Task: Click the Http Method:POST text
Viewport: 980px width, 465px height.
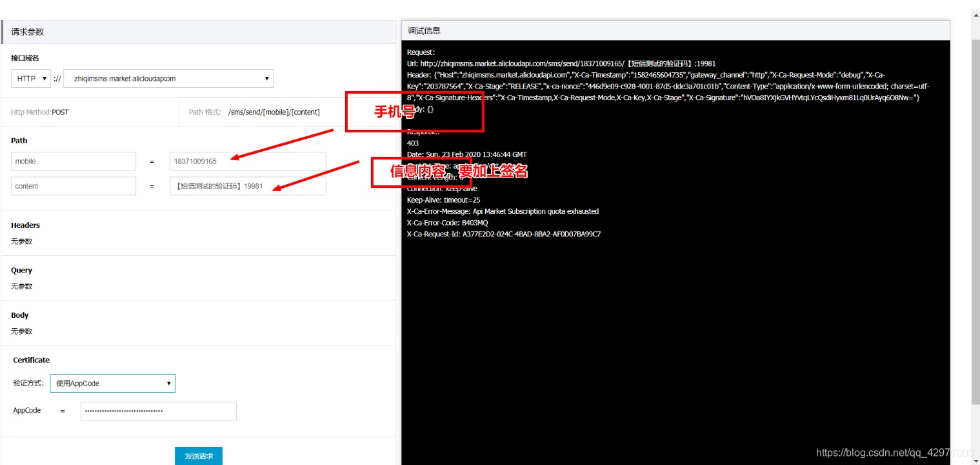Action: pyautogui.click(x=40, y=112)
